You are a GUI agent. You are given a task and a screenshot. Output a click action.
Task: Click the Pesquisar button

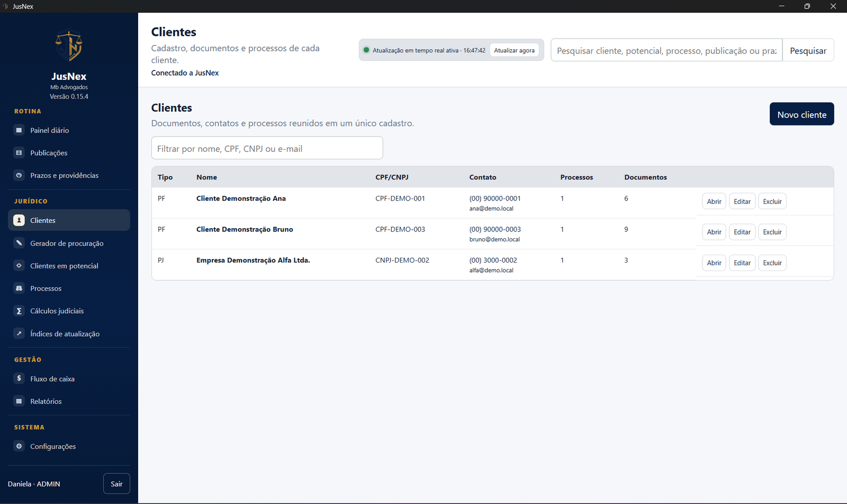click(808, 50)
